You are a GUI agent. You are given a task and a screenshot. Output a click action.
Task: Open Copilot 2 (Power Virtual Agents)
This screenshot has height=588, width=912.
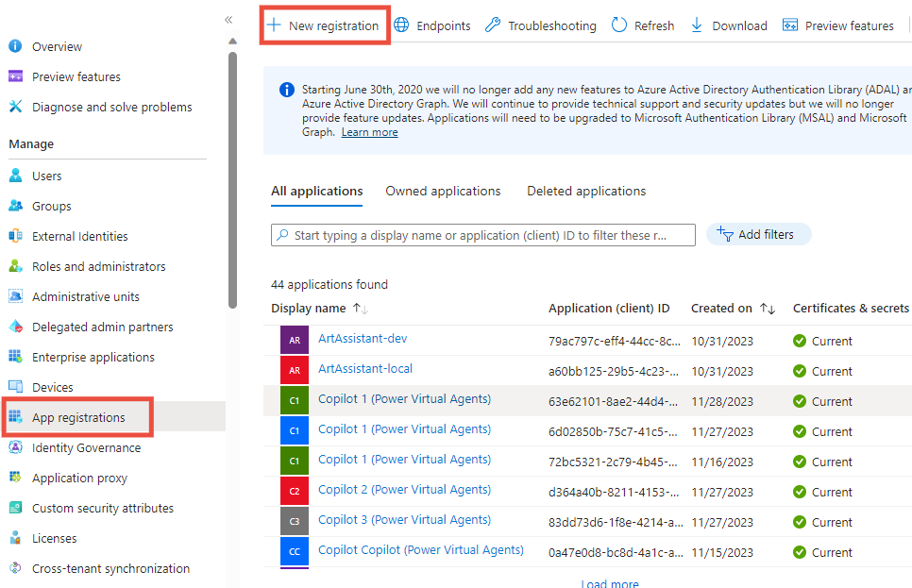tap(404, 490)
